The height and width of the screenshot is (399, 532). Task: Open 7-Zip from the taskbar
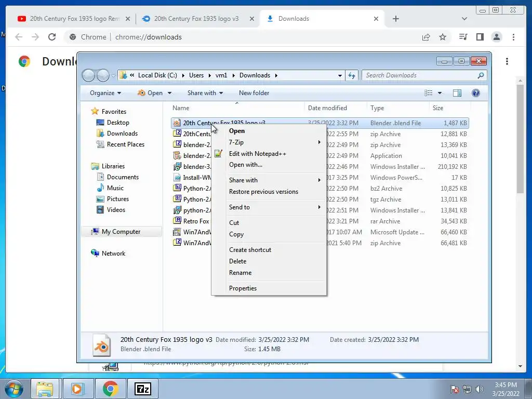pyautogui.click(x=142, y=389)
